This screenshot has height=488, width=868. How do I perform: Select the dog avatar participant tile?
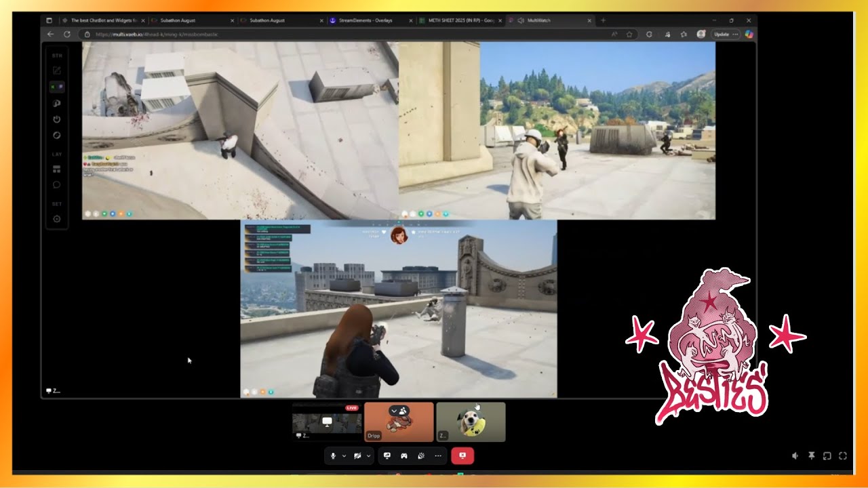(x=471, y=422)
